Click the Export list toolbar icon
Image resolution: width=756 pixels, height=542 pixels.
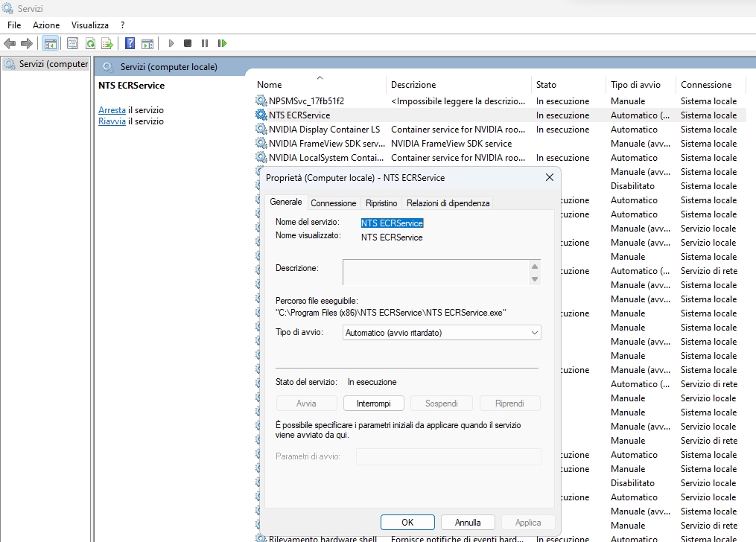tap(107, 43)
